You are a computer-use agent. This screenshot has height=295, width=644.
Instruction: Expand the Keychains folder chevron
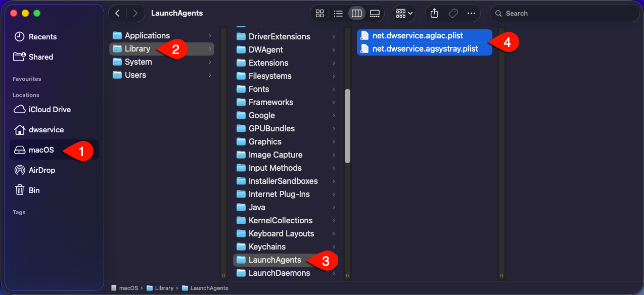pyautogui.click(x=334, y=247)
